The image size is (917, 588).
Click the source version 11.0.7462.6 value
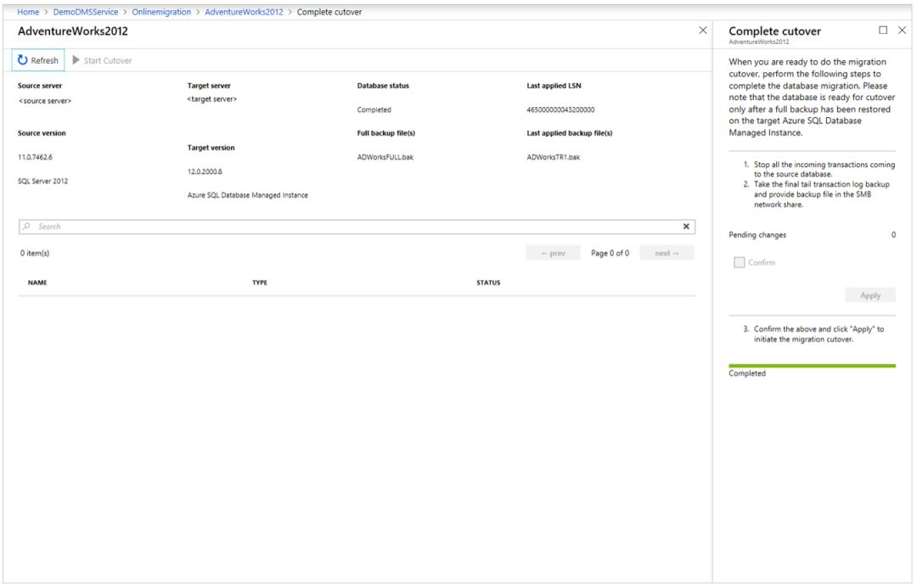(35, 157)
